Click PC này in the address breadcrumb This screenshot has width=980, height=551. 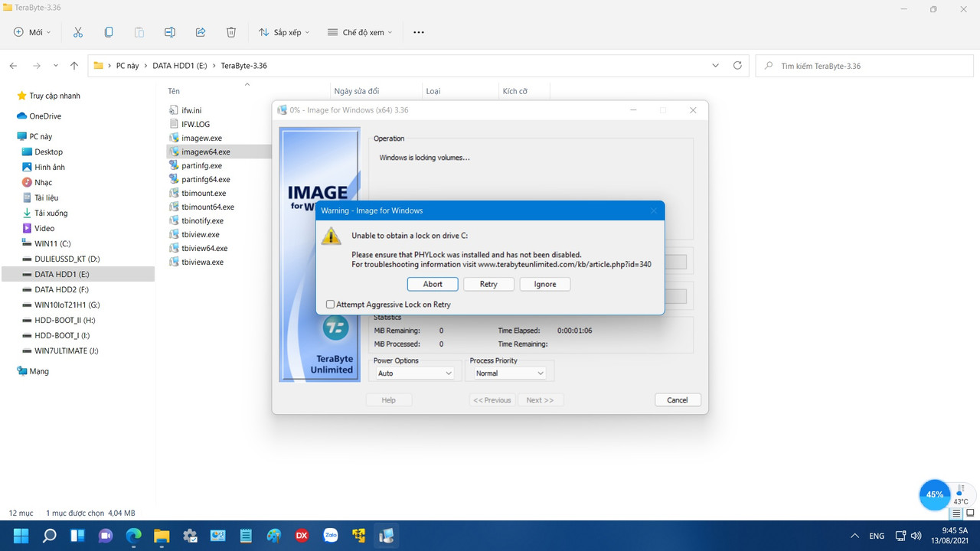click(x=128, y=66)
